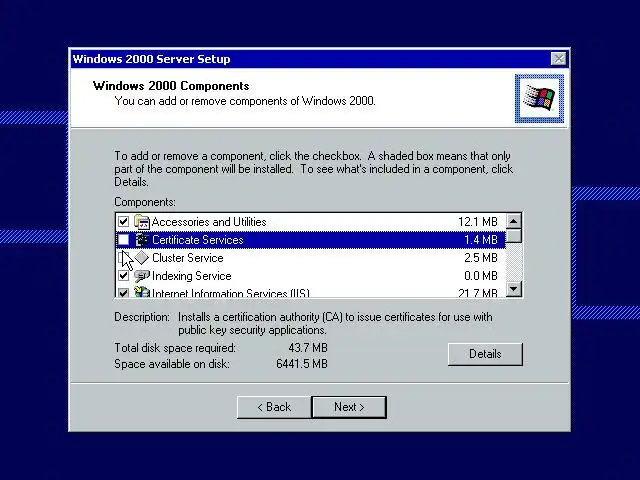Viewport: 640px width, 480px height.
Task: Continue setup with Next button
Action: (x=349, y=407)
